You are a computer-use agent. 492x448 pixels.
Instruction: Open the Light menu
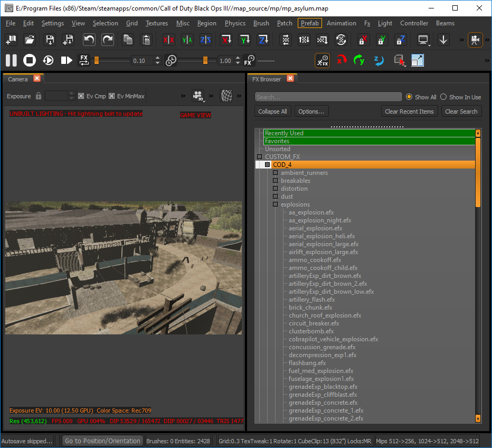pyautogui.click(x=385, y=23)
